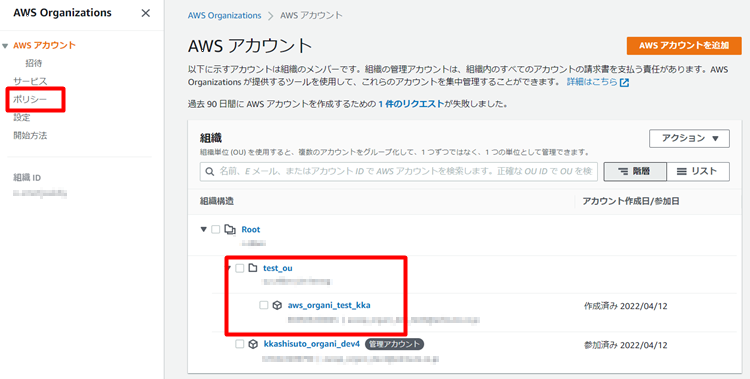Tick the test_ou checkbox
The width and height of the screenshot is (750, 379).
pos(240,268)
